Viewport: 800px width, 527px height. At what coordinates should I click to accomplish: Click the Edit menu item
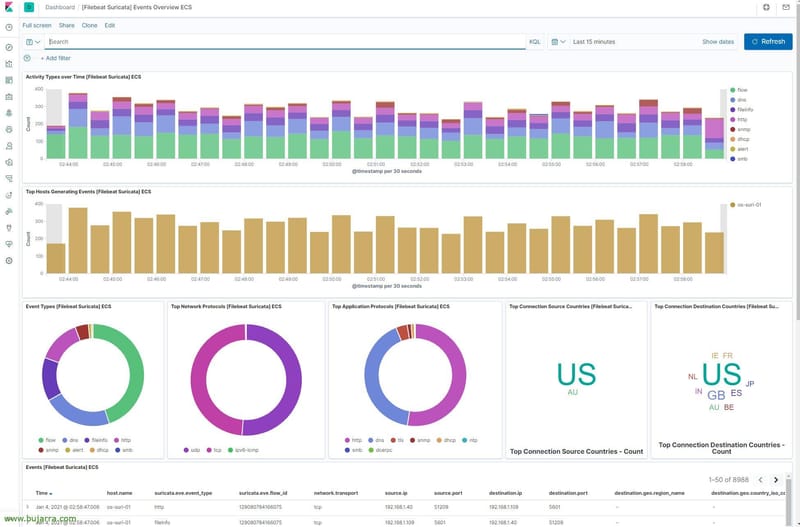pos(110,24)
